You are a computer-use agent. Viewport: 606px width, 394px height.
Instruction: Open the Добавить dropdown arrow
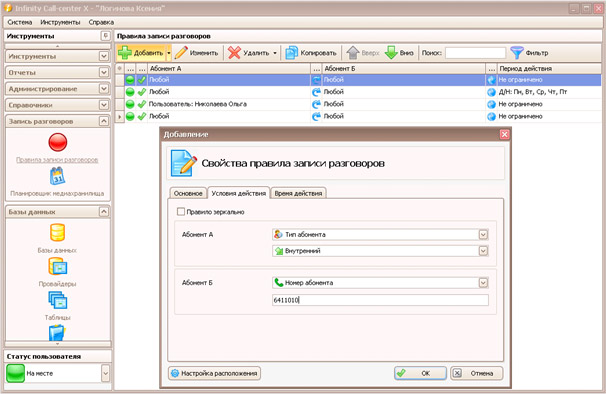tap(169, 53)
